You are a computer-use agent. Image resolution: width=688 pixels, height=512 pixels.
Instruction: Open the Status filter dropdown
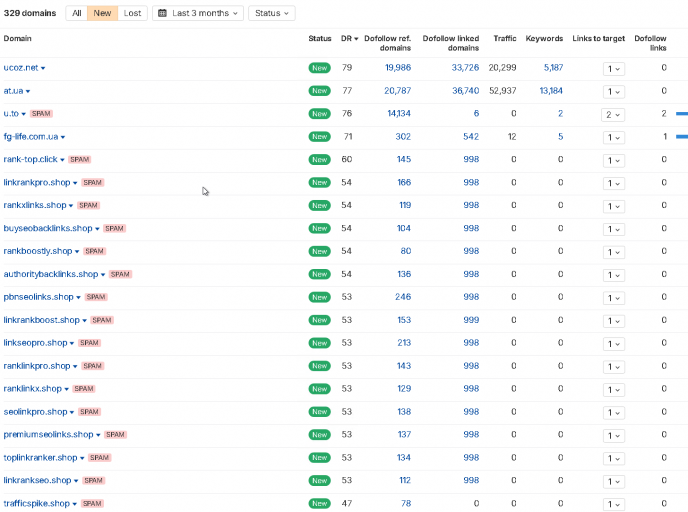pyautogui.click(x=272, y=13)
